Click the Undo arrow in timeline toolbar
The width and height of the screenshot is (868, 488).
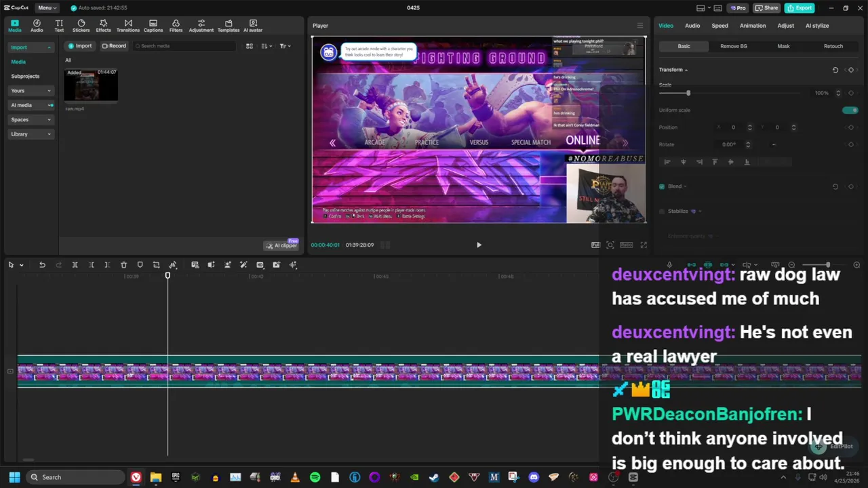pyautogui.click(x=42, y=265)
